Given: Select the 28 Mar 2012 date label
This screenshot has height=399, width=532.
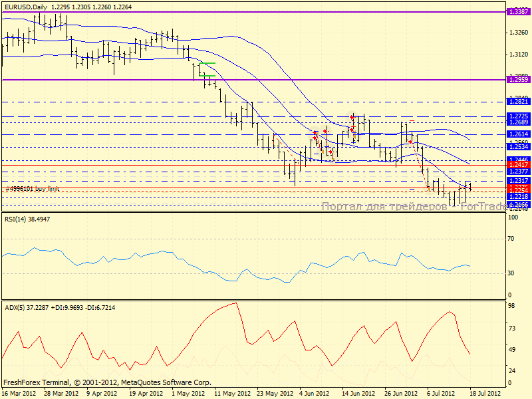Looking at the screenshot, I should 61,394.
